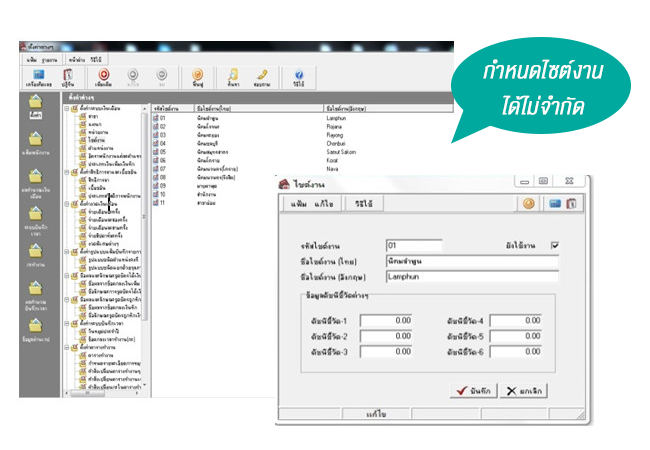Screen dimensions: 650x450
Task: Click the orange round icon in the dialog toolbar
Action: (x=528, y=204)
